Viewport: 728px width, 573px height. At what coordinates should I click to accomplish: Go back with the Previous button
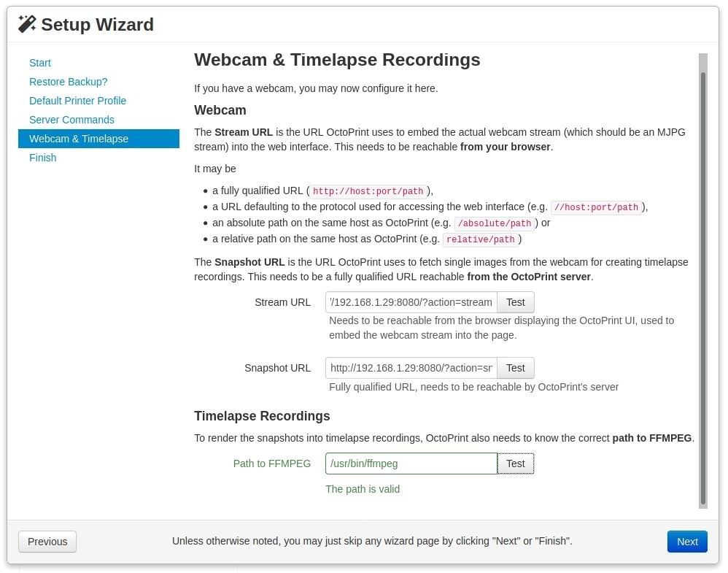click(x=47, y=542)
